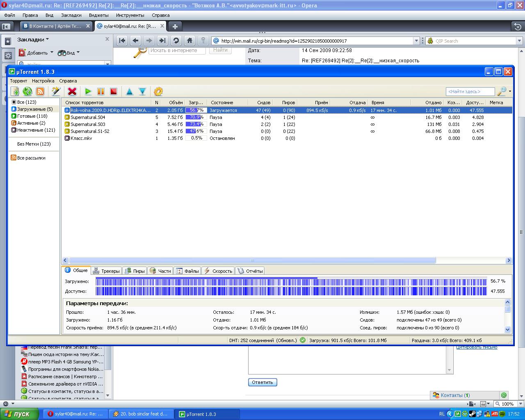The image size is (525, 420).
Task: Click the torrent list horizontal scrollbar
Action: tap(252, 260)
